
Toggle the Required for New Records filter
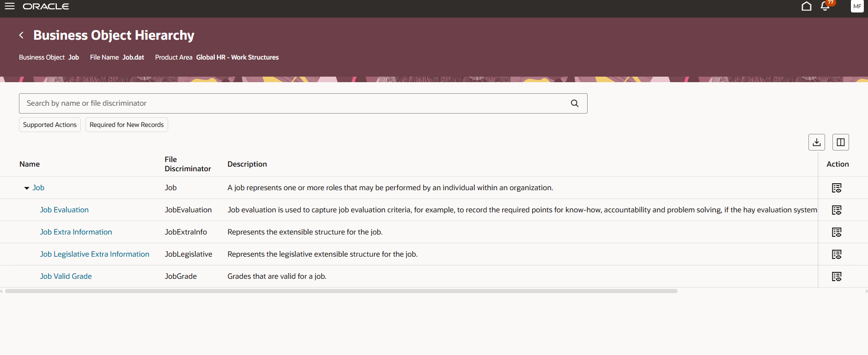click(126, 124)
